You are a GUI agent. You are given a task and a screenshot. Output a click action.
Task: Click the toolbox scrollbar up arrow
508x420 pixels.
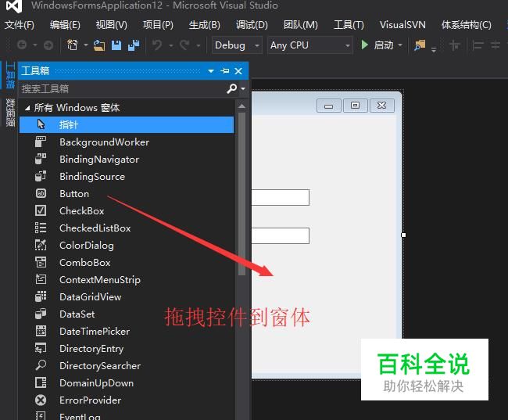(x=241, y=106)
